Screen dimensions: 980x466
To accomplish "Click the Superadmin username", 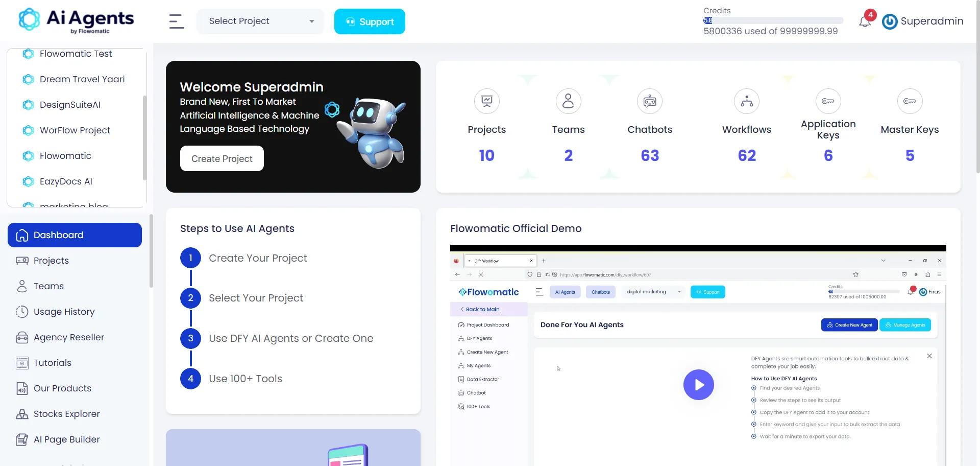I will tap(932, 21).
